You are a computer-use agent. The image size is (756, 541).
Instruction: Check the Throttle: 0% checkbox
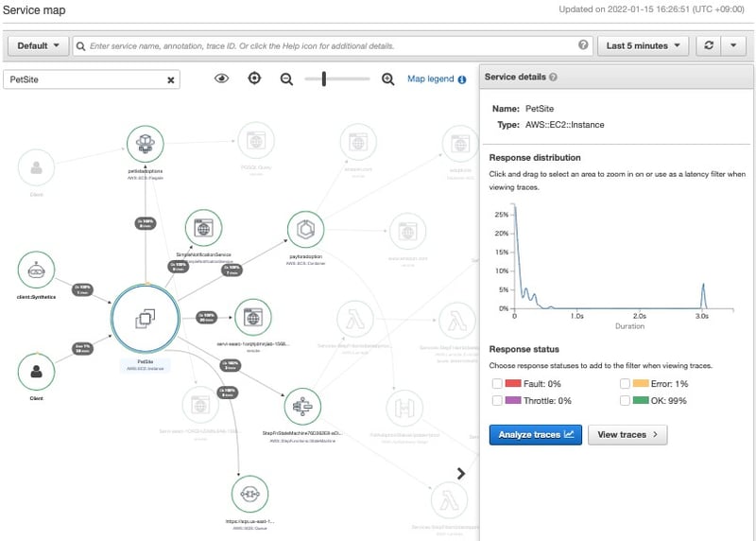497,401
